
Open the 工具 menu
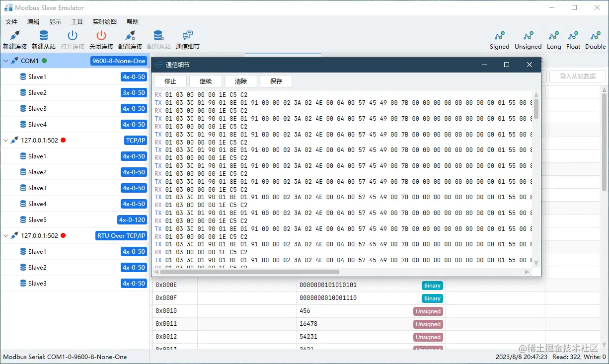coord(77,22)
